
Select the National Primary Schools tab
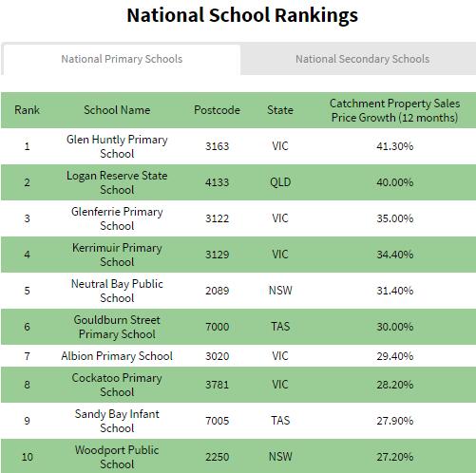[x=122, y=59]
